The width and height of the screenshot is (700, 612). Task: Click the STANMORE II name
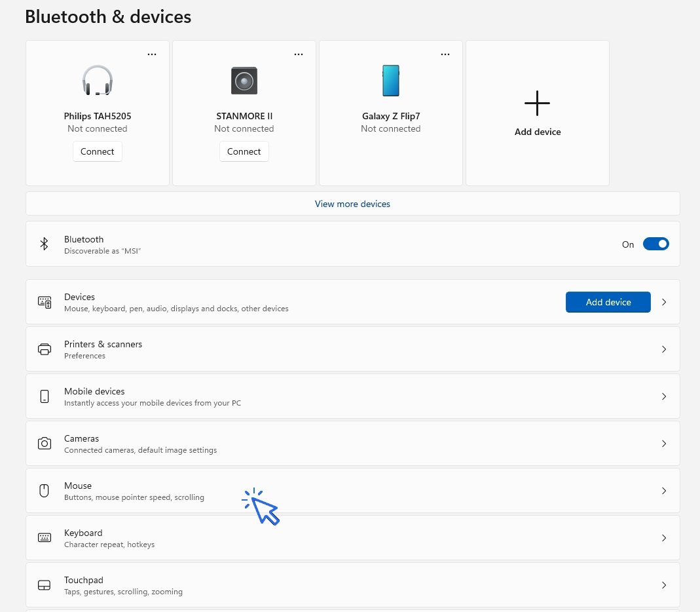pyautogui.click(x=244, y=116)
